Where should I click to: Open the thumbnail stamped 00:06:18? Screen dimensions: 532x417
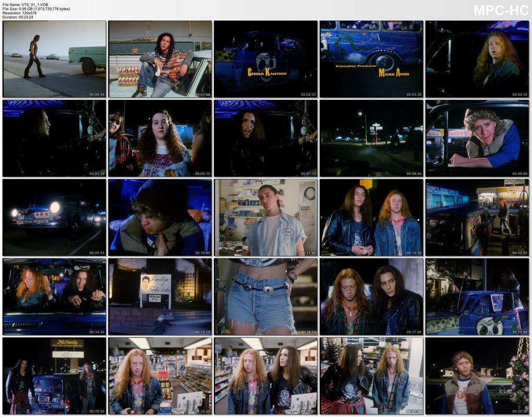click(x=160, y=138)
